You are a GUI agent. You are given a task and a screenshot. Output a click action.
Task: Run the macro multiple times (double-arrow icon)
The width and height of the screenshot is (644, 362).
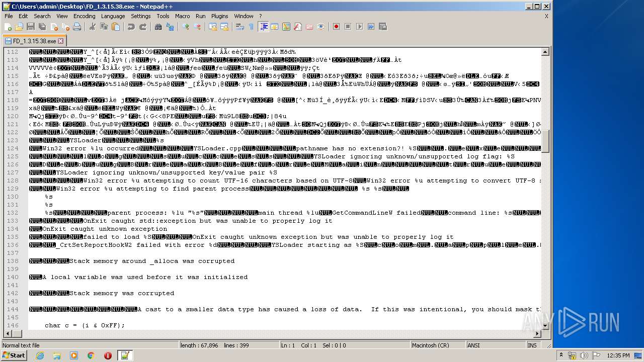(x=371, y=27)
